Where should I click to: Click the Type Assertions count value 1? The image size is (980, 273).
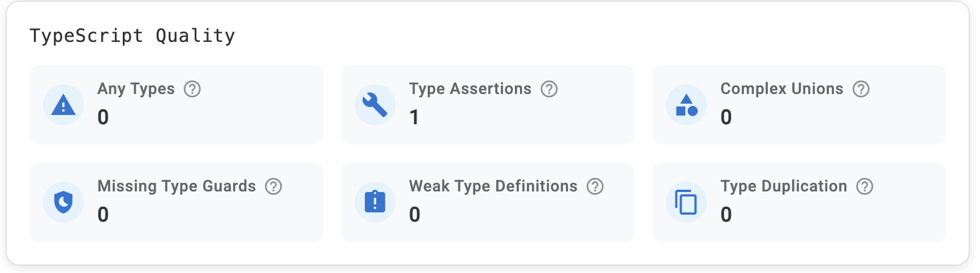click(x=414, y=117)
